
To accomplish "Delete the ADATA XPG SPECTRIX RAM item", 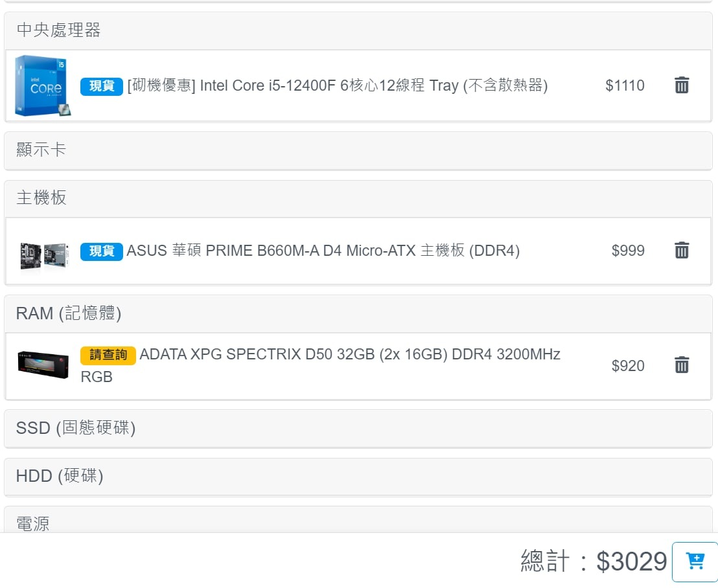I will coord(681,365).
